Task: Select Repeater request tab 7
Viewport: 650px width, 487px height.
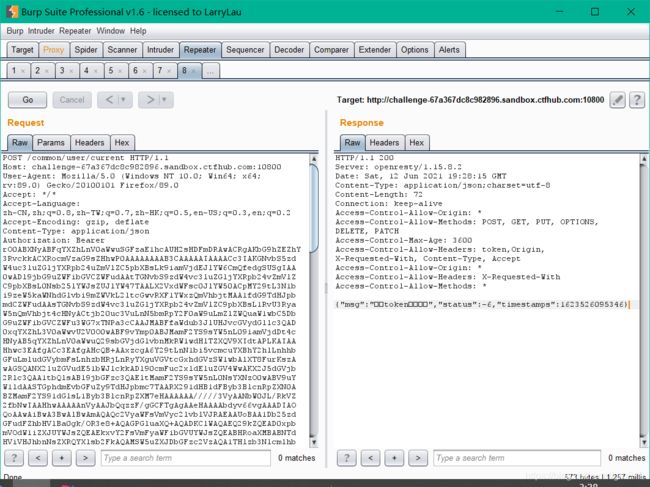Action: (x=160, y=71)
